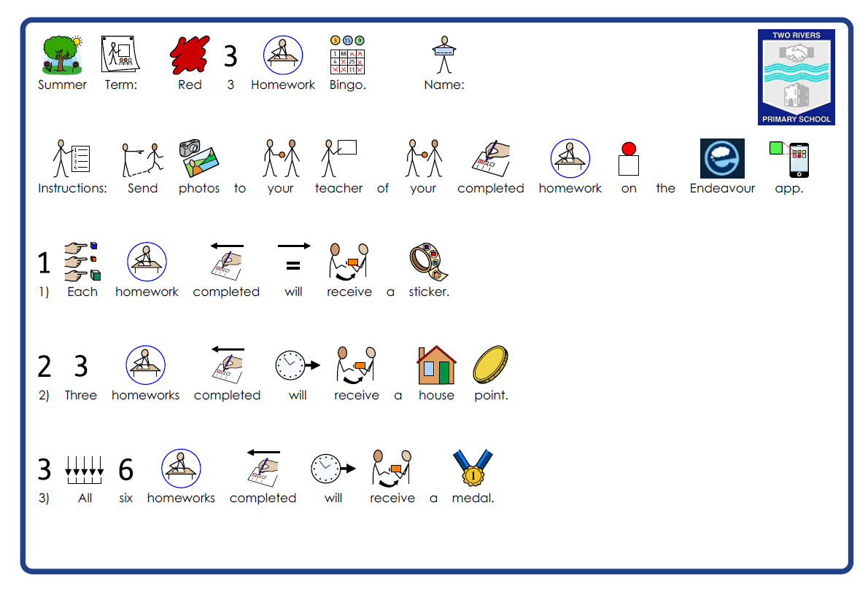Click the Term symbol above 'Term:'
Screen dimensions: 868x594
click(120, 55)
